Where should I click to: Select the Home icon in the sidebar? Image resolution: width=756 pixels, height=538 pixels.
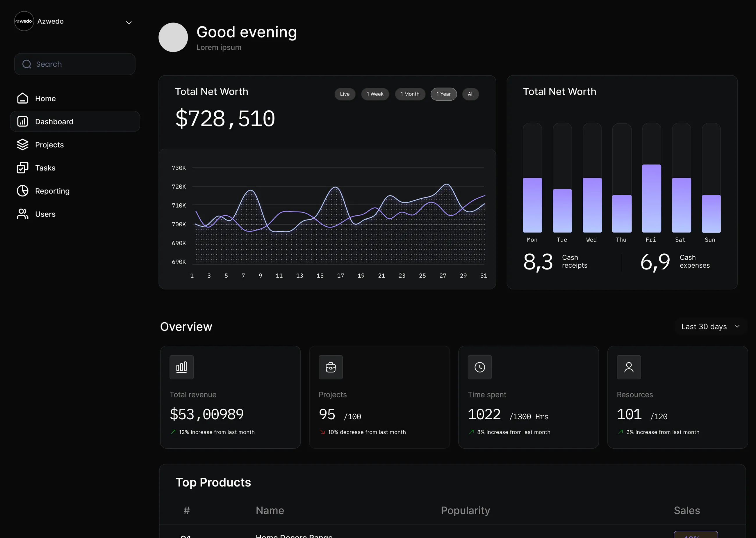click(x=22, y=98)
